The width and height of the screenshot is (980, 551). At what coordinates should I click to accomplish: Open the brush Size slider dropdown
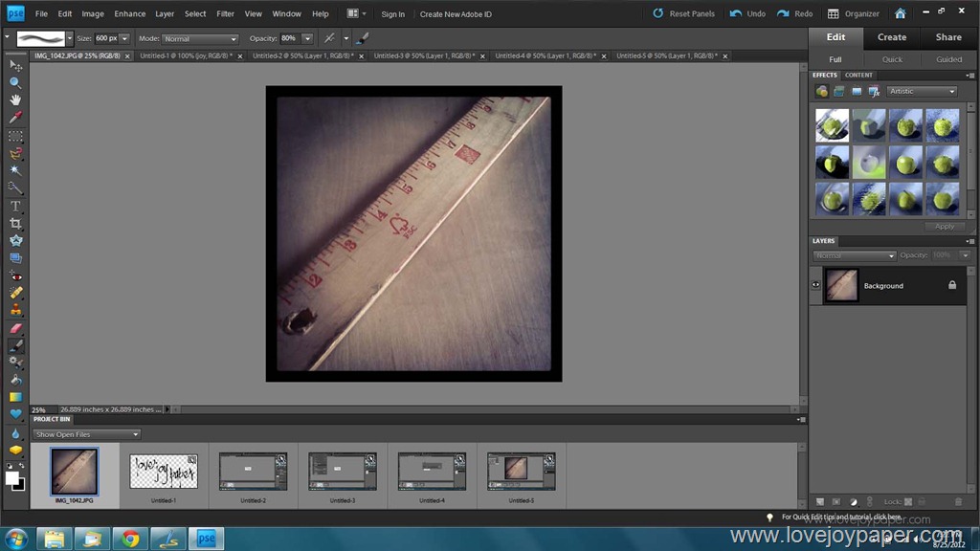124,38
